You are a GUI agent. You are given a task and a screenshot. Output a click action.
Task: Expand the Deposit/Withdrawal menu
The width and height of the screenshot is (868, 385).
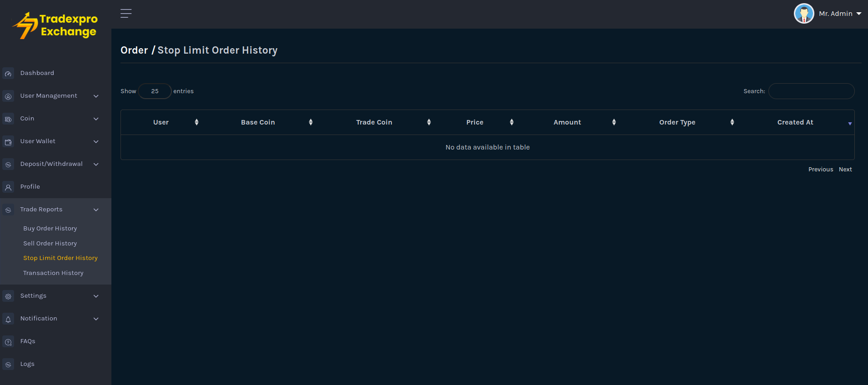tap(51, 164)
